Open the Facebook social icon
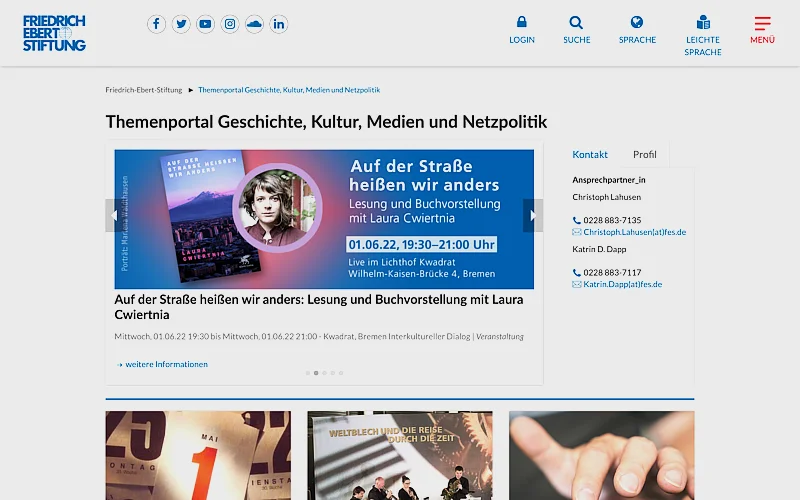This screenshot has height=500, width=800. pos(156,24)
